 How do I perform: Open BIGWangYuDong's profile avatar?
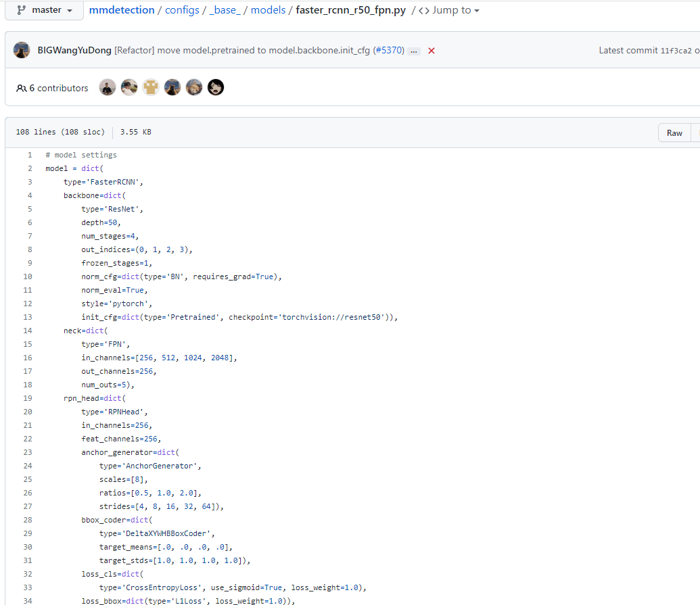[22, 50]
